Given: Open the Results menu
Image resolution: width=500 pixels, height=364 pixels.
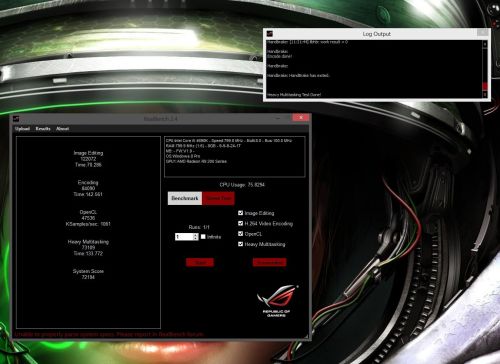Looking at the screenshot, I should coord(43,129).
